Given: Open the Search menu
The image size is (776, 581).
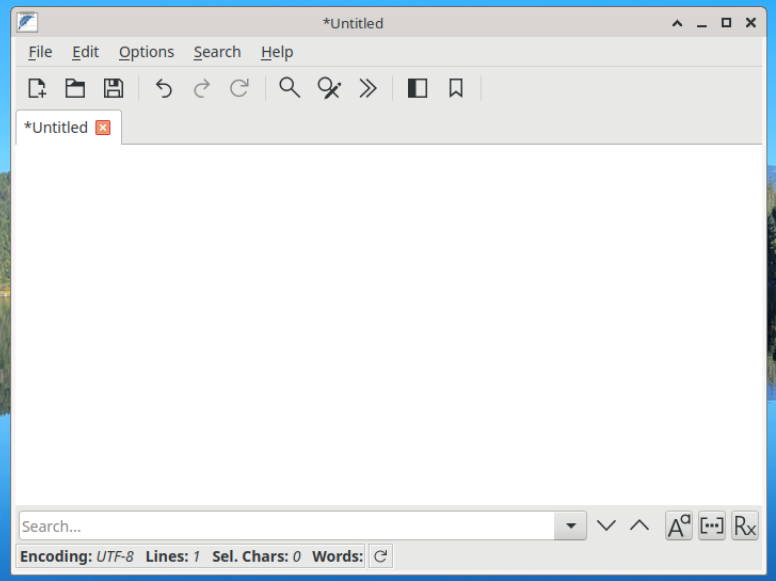Looking at the screenshot, I should [217, 52].
